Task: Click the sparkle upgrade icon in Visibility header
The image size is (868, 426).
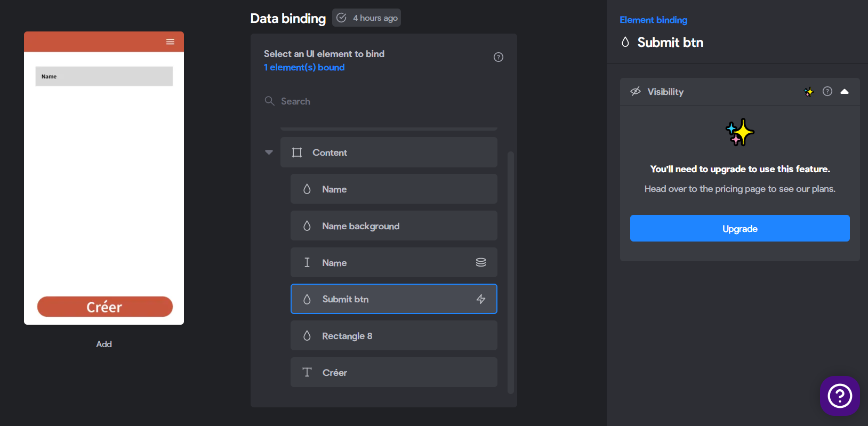Action: click(x=809, y=92)
